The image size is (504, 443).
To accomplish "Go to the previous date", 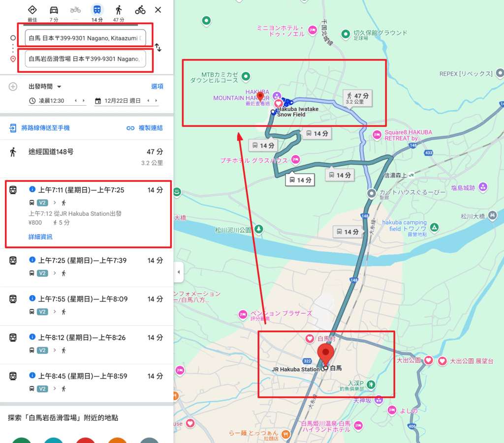I will [148, 101].
